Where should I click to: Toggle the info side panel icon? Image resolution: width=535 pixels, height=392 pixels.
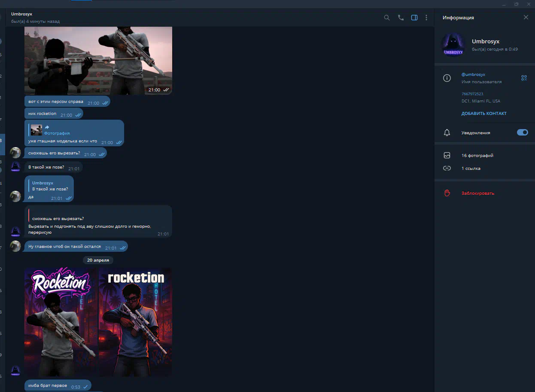click(x=414, y=18)
